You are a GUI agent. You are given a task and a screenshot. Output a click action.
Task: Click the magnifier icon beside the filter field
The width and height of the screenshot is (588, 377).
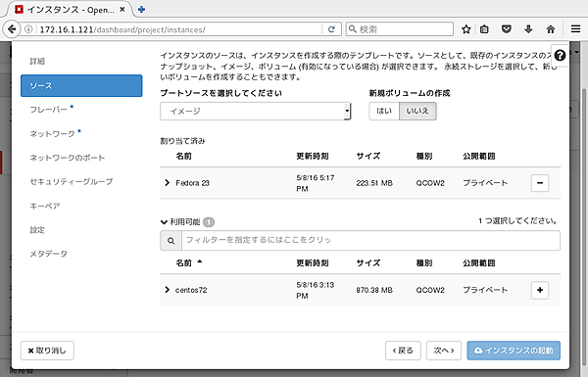171,241
